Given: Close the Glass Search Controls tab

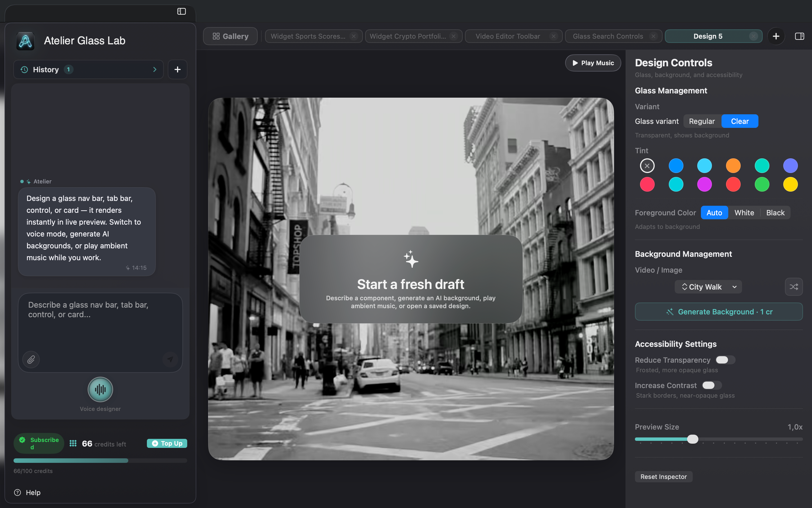Looking at the screenshot, I should point(653,36).
